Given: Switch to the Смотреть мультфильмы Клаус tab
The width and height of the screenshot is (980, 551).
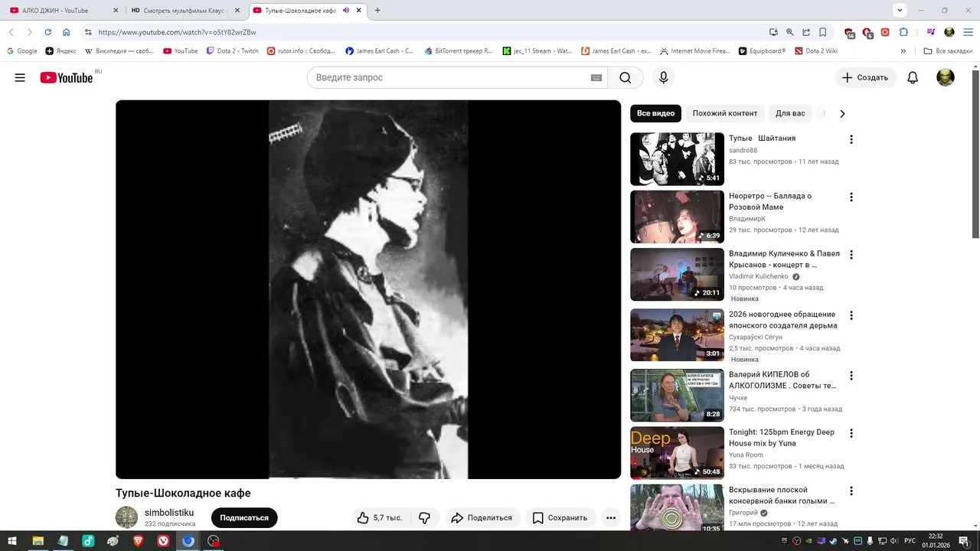Looking at the screenshot, I should 187,10.
